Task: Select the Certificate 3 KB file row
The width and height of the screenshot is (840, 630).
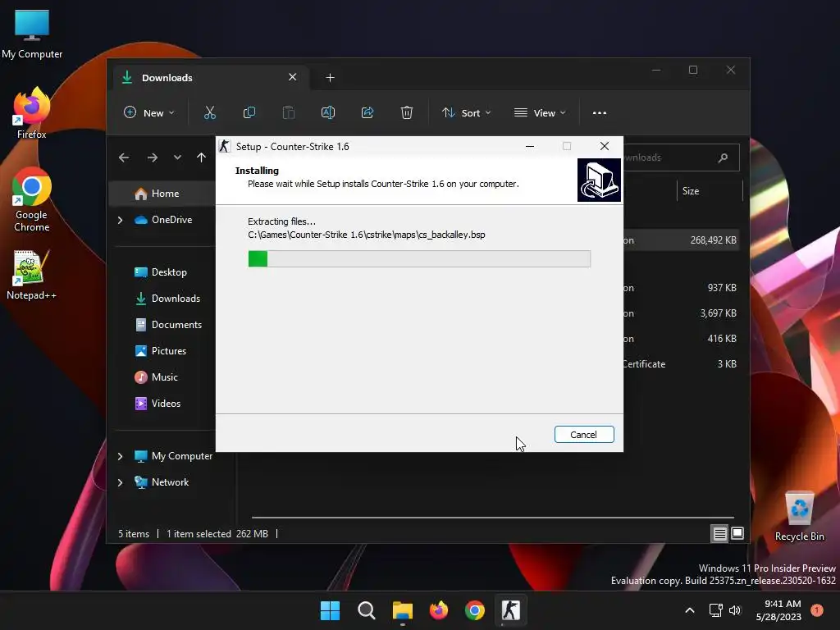Action: click(682, 364)
